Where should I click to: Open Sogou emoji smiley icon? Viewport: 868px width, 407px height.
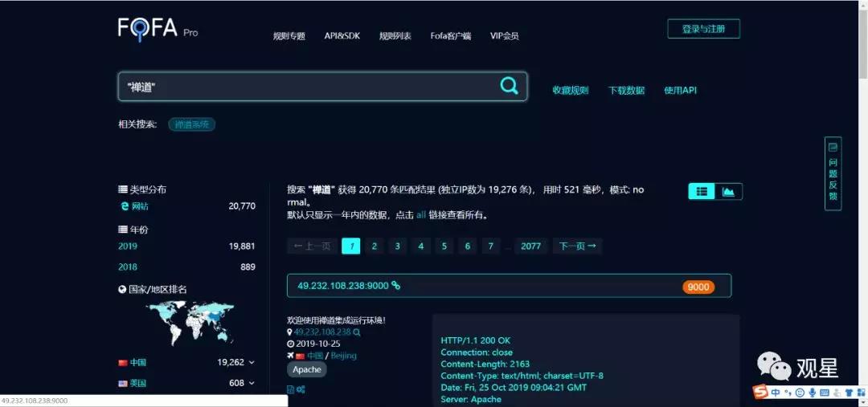pos(800,393)
